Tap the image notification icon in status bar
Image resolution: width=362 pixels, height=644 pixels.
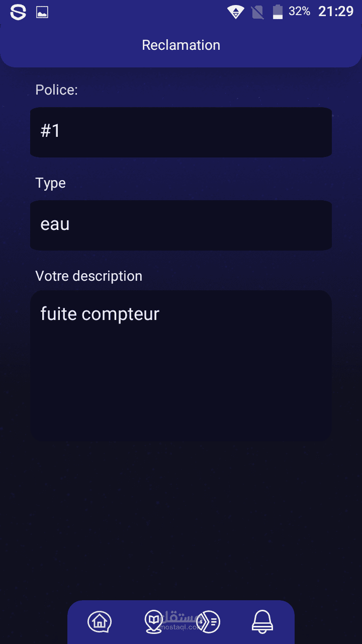42,12
